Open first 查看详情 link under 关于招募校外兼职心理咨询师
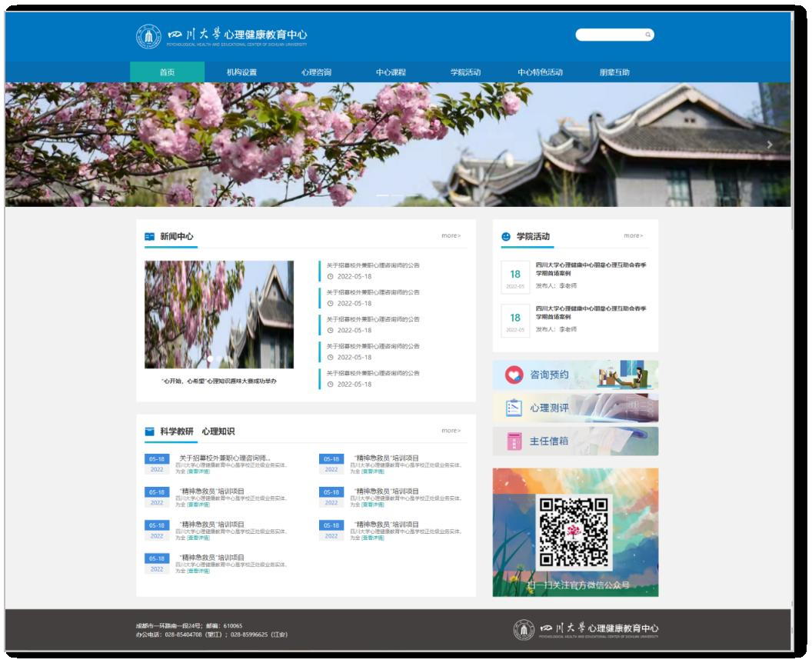The image size is (812, 663). pos(198,471)
